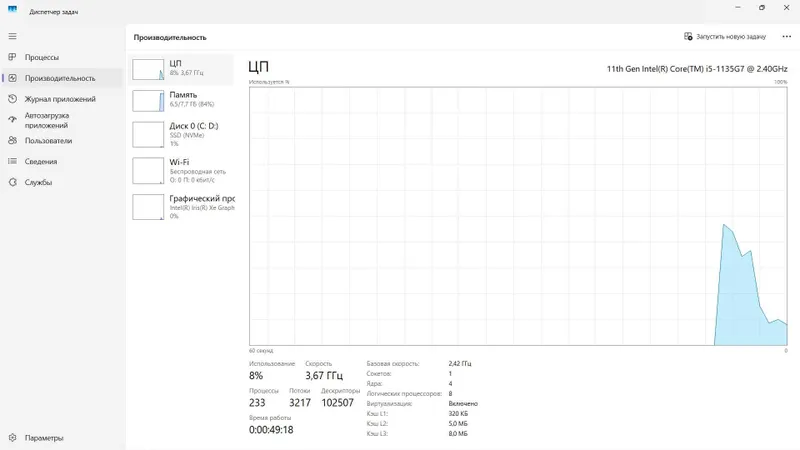Click the 5,0 МБ L2 cache value
Viewport: 800px width, 450px height.
coord(458,423)
